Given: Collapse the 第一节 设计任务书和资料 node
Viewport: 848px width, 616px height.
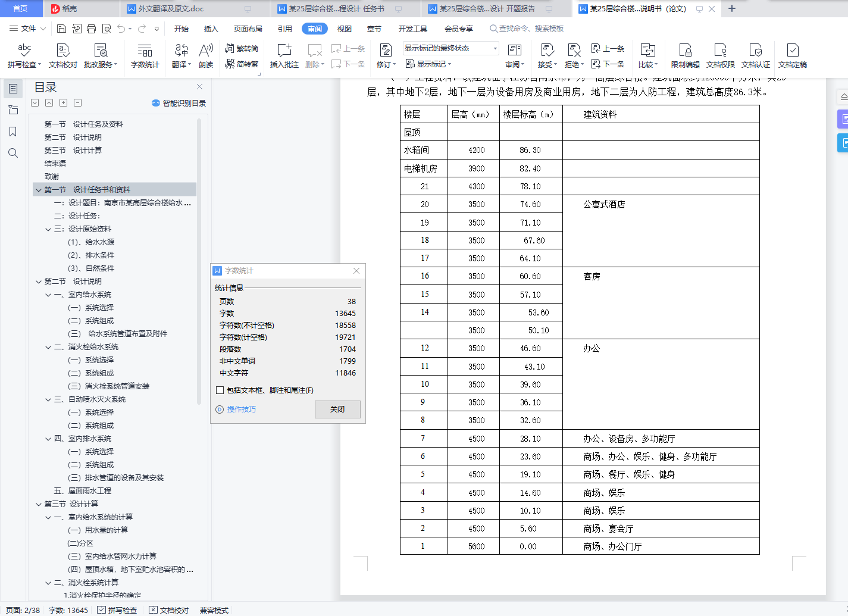Looking at the screenshot, I should (39, 190).
